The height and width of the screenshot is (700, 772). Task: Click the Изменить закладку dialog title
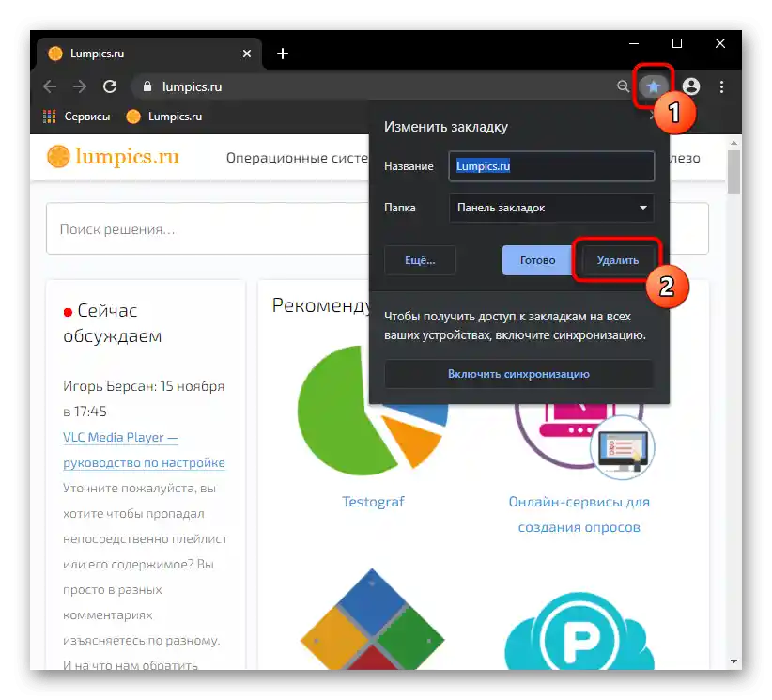445,127
